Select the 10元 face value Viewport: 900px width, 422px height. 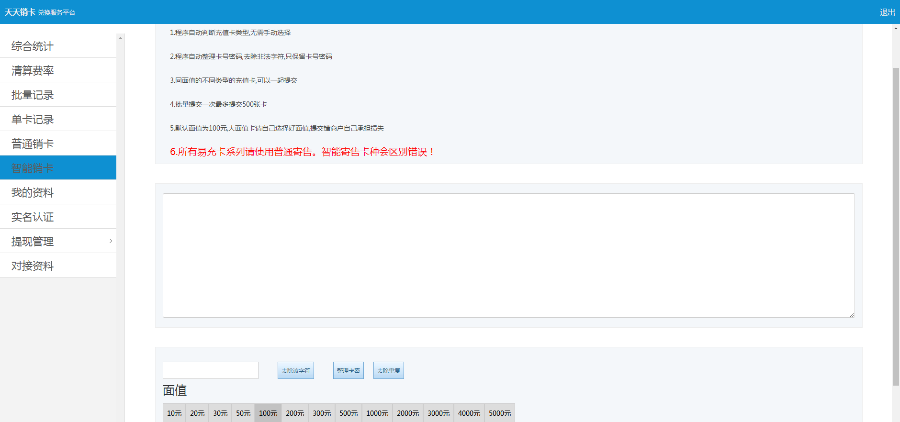[174, 412]
